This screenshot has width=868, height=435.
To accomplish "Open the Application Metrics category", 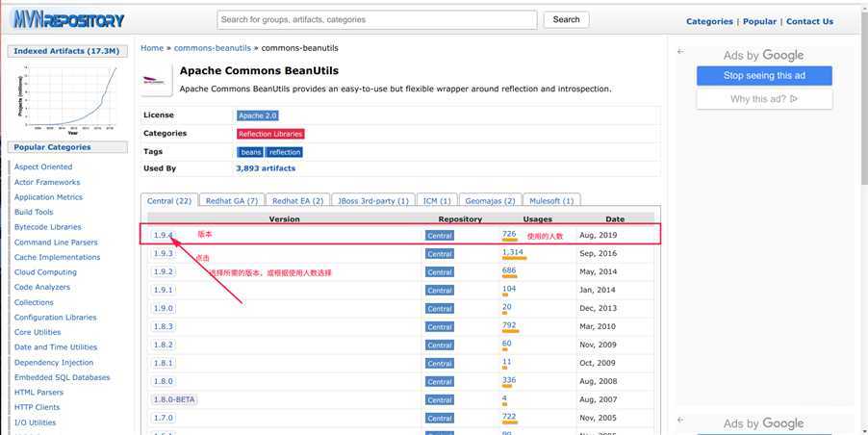I will [x=48, y=197].
